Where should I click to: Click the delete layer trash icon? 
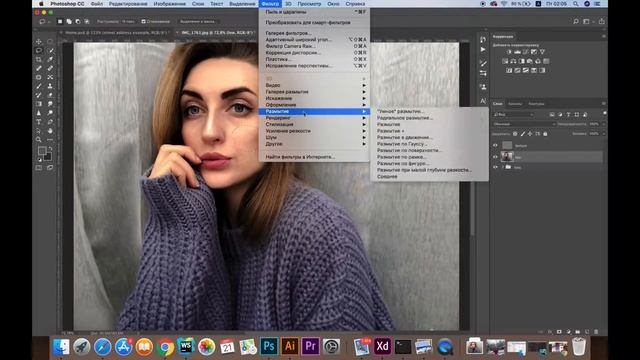click(596, 332)
